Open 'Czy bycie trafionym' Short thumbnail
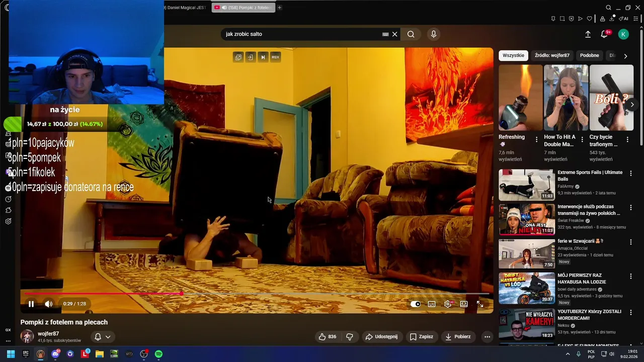 [611, 98]
